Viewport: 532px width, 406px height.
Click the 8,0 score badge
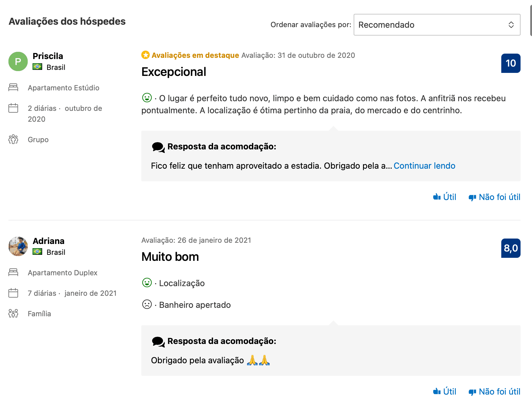click(511, 248)
